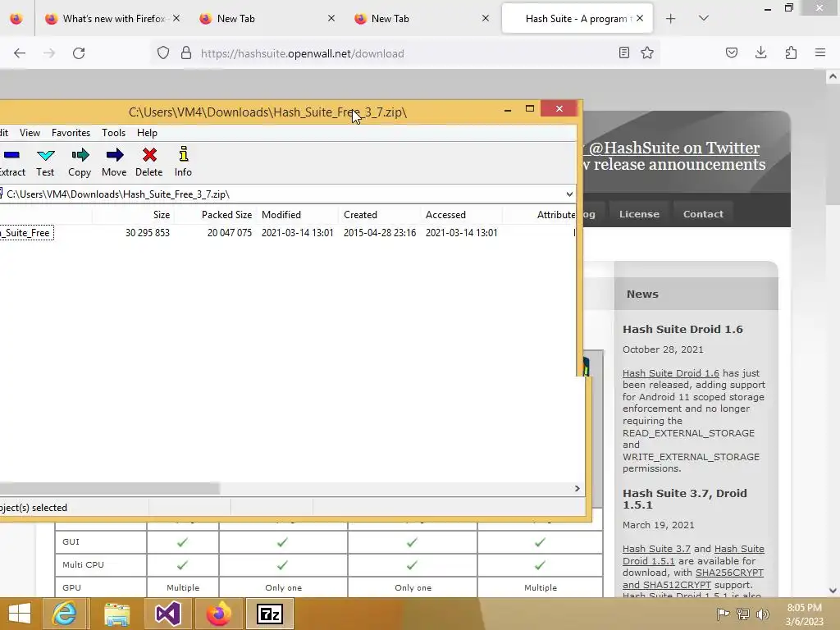This screenshot has width=840, height=630.
Task: Click the tracking protection shield icon
Action: pos(163,53)
